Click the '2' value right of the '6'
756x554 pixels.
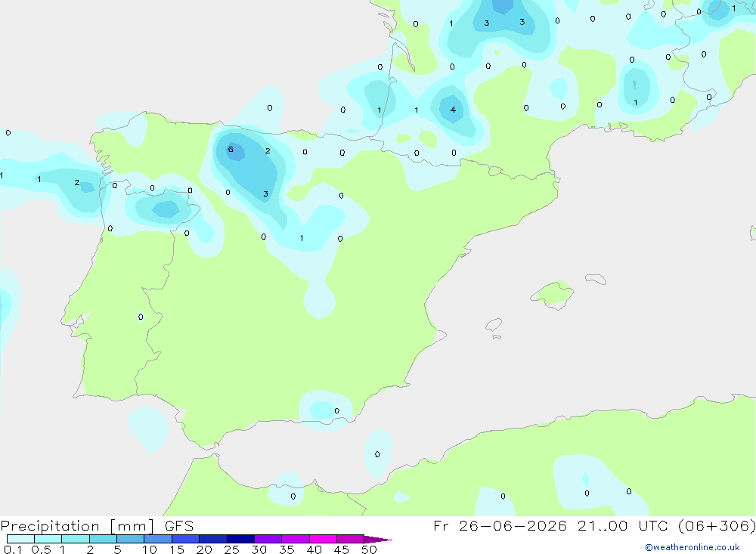[268, 151]
